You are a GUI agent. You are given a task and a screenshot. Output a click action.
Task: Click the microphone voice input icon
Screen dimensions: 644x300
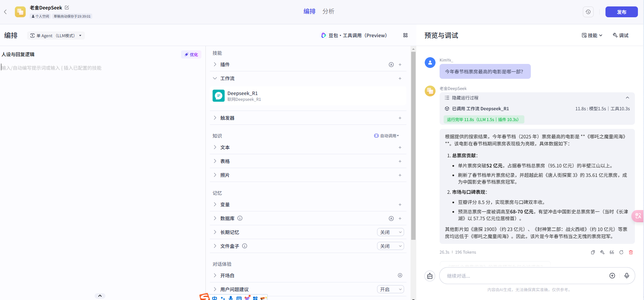click(x=627, y=276)
